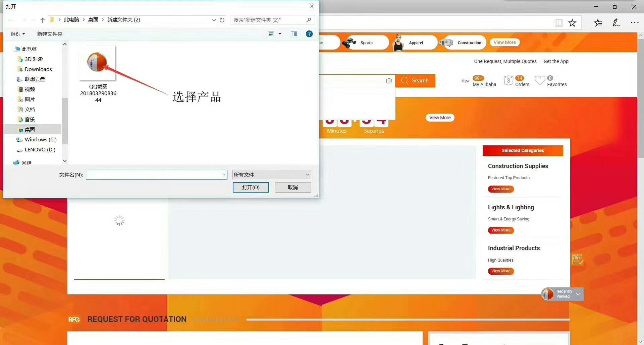Select the QQ截图 image thumbnail
Viewport: 644px width, 345px height.
(x=98, y=63)
